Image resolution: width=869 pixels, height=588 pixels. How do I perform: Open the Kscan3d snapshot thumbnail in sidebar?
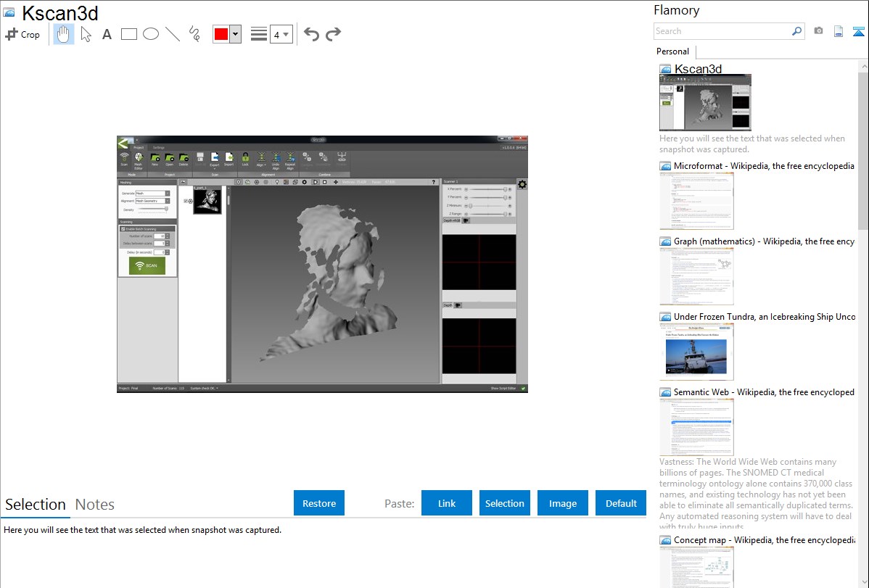click(705, 102)
